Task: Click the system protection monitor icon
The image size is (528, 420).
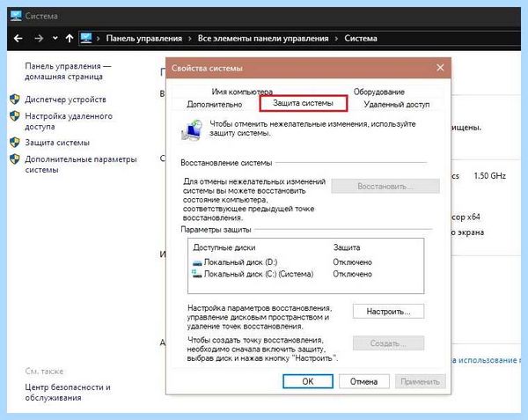Action: click(192, 130)
